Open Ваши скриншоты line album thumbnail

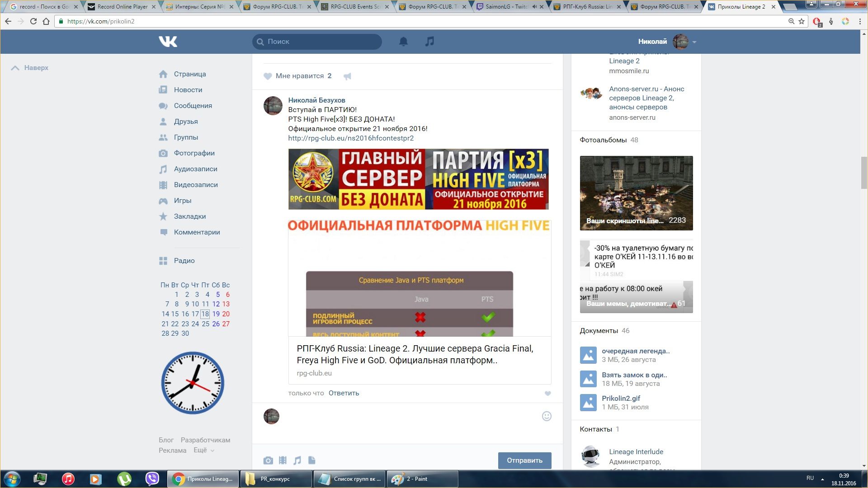636,193
